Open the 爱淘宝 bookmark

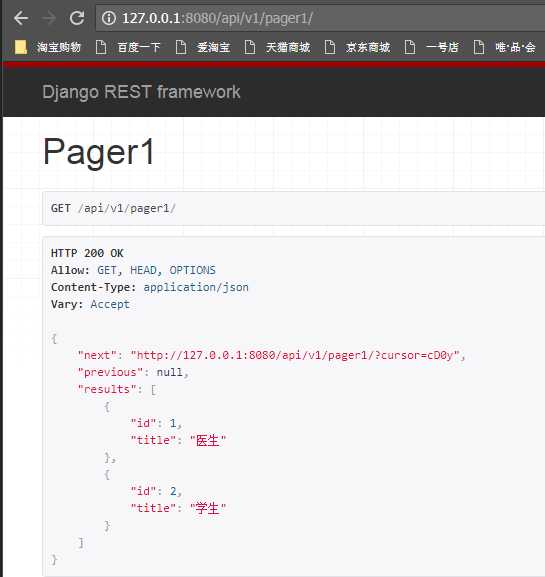tap(203, 47)
